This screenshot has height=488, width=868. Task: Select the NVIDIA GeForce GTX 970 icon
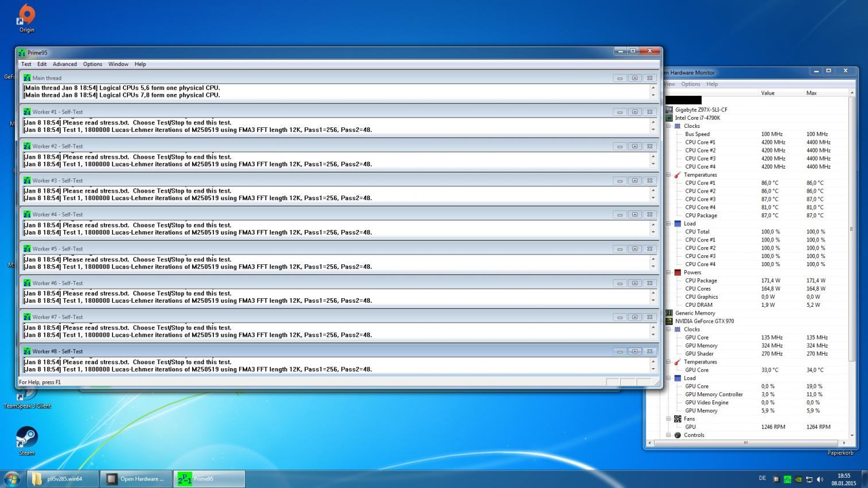[669, 321]
